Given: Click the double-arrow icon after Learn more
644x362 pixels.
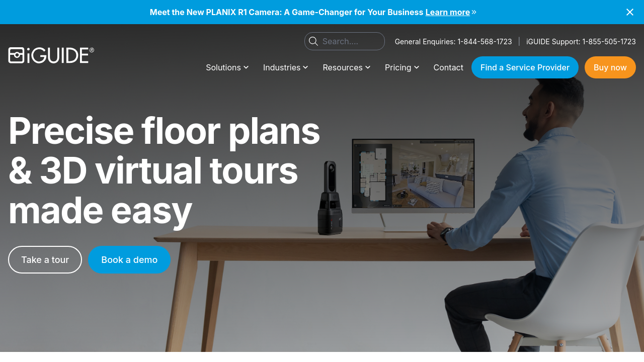Looking at the screenshot, I should point(474,12).
